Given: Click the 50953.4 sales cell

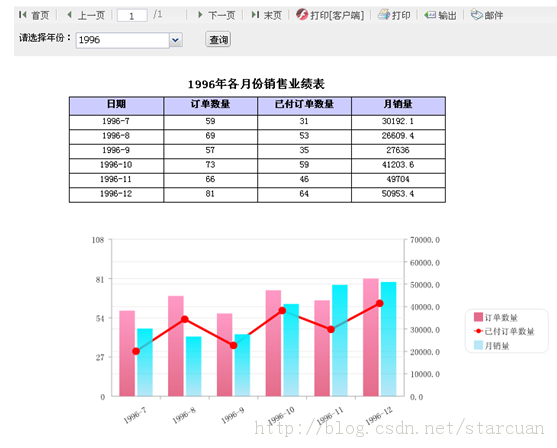Looking at the screenshot, I should coord(398,195).
